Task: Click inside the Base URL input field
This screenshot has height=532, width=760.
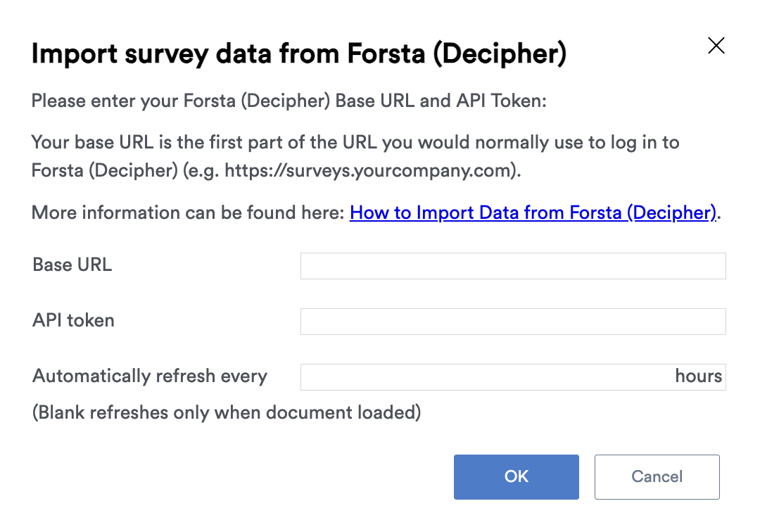Action: pyautogui.click(x=512, y=265)
